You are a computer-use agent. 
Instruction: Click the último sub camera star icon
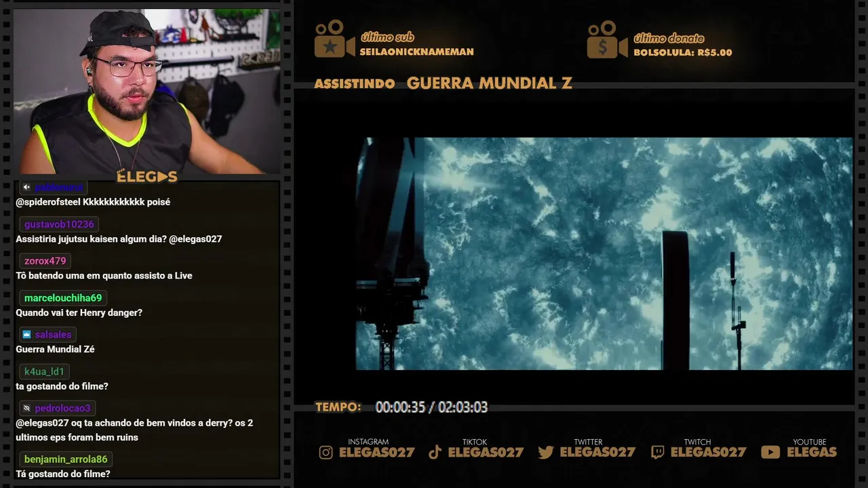coord(334,39)
